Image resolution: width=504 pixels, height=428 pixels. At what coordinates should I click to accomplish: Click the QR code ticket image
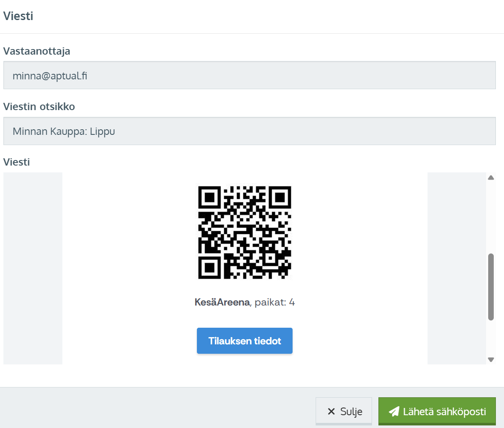tap(245, 232)
